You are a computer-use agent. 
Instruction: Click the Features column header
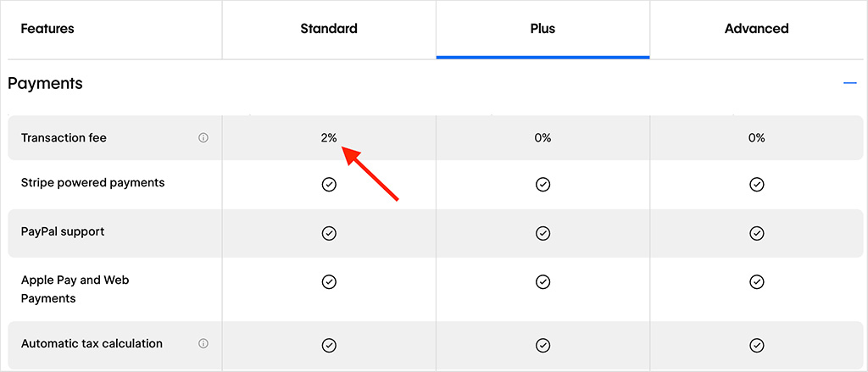pos(47,29)
